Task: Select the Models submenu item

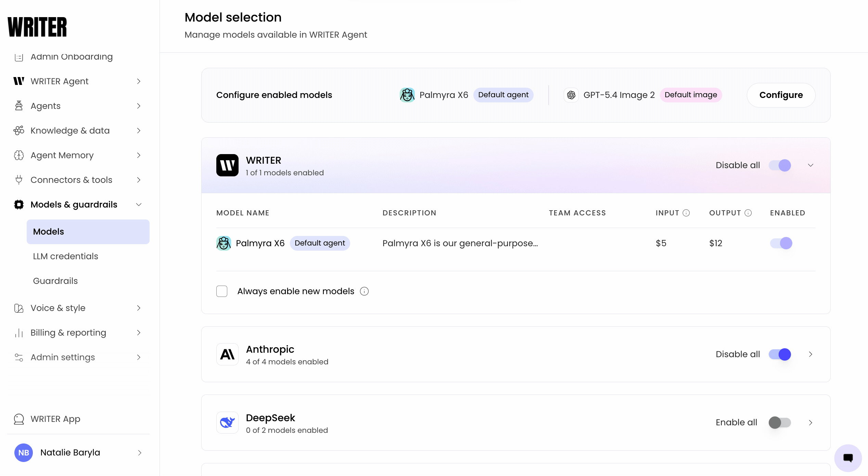Action: pos(88,232)
